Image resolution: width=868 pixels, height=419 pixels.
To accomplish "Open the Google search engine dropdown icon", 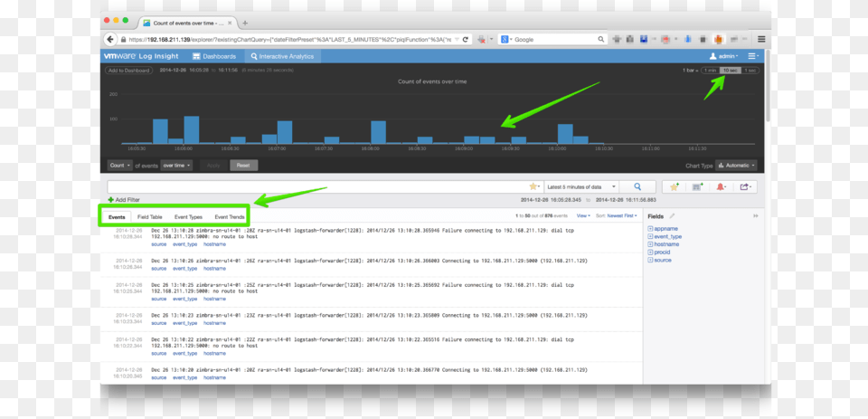I will 506,39.
